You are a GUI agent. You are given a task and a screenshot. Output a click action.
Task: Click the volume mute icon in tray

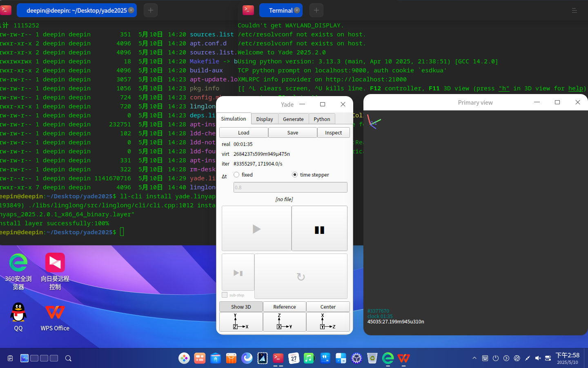[x=538, y=358]
